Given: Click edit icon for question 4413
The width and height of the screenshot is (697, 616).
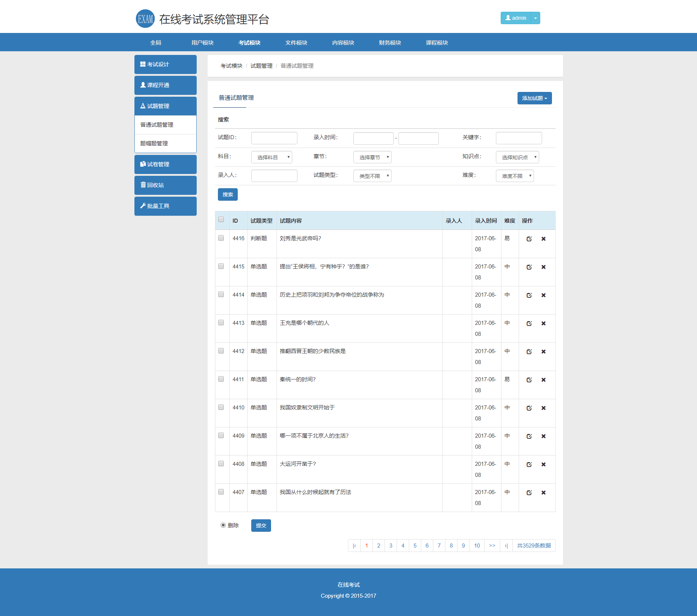Looking at the screenshot, I should coord(529,323).
